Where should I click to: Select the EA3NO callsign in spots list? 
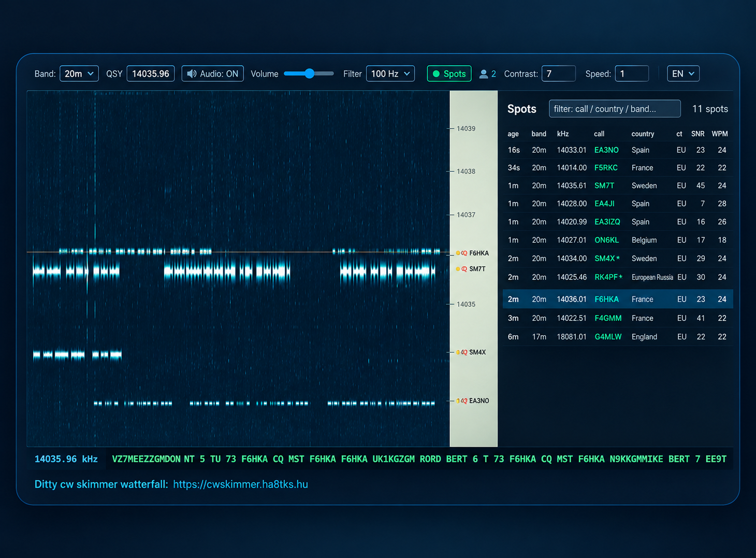tap(606, 150)
